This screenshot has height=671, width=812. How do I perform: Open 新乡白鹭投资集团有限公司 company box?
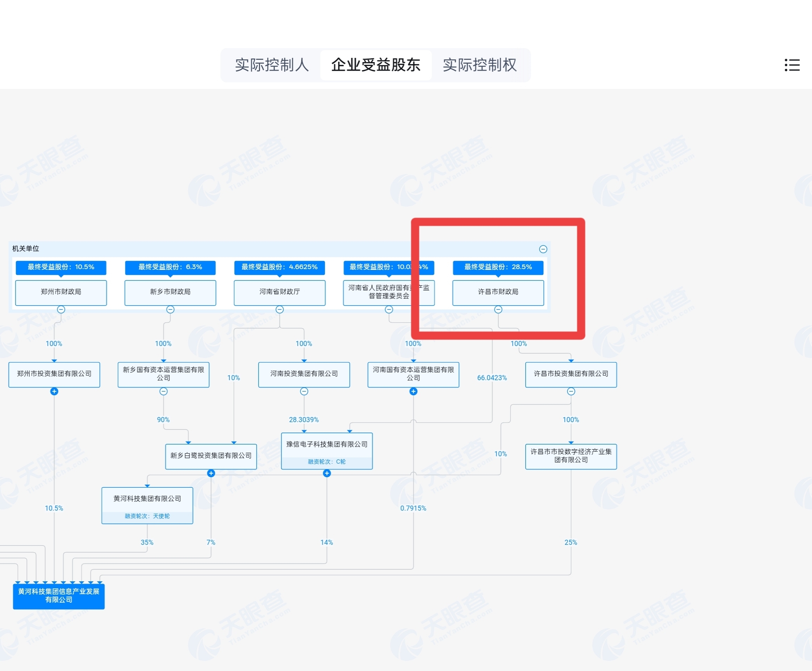click(211, 457)
